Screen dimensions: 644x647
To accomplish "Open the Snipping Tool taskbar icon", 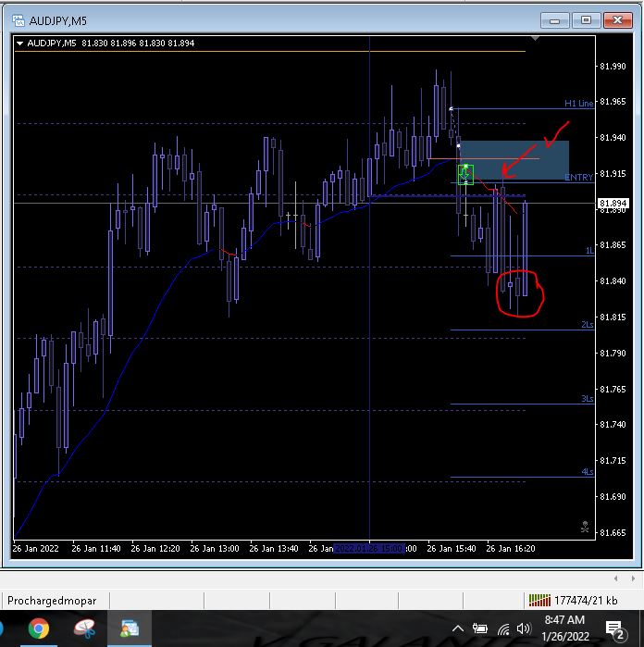I will click(84, 628).
